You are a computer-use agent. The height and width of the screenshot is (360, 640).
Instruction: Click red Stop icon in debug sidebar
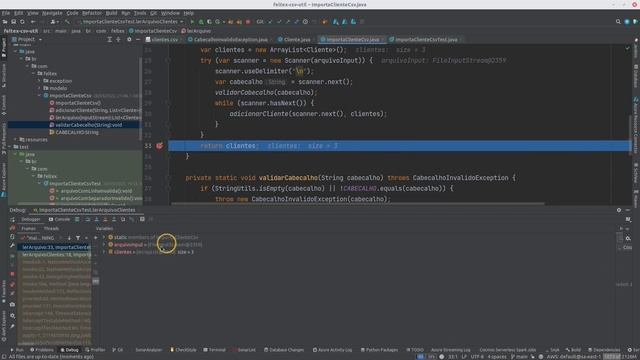[x=13, y=274]
